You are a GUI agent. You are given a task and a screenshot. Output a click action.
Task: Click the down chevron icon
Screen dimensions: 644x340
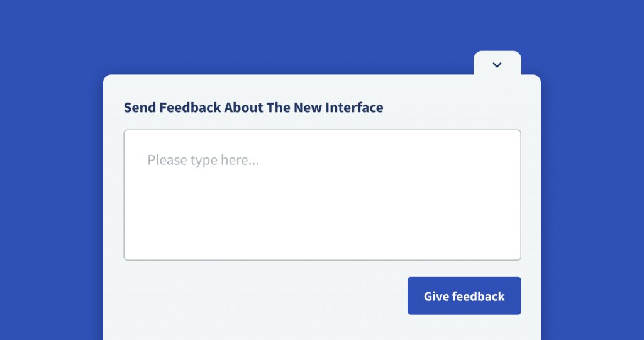coord(497,65)
